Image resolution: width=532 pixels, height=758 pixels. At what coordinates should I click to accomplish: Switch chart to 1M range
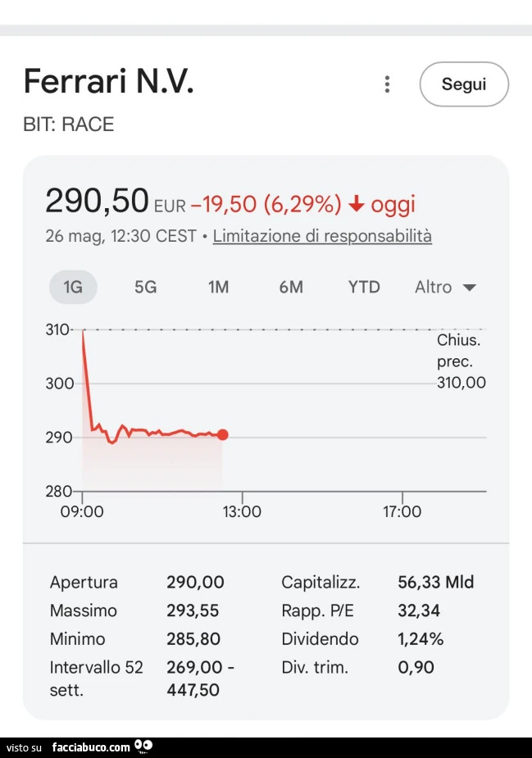219,287
